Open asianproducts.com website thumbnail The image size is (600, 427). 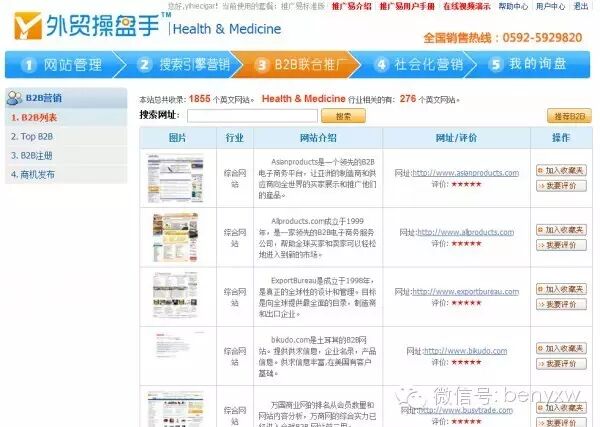pos(176,178)
